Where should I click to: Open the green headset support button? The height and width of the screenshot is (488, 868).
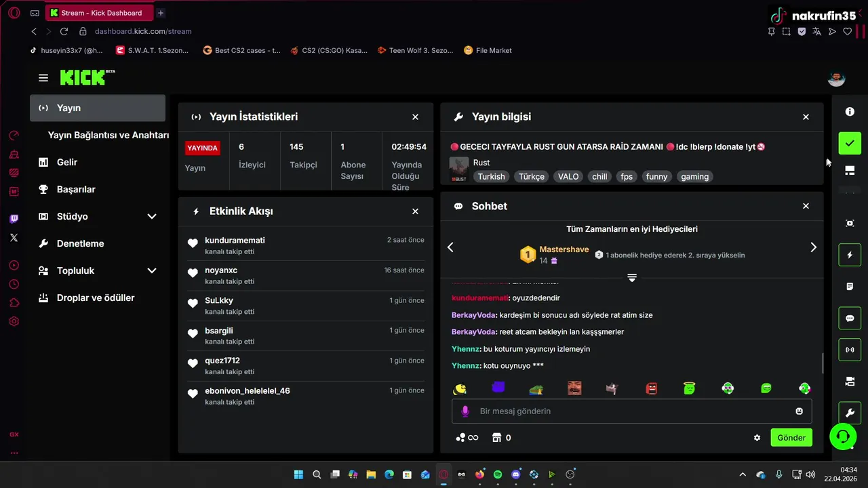842,436
